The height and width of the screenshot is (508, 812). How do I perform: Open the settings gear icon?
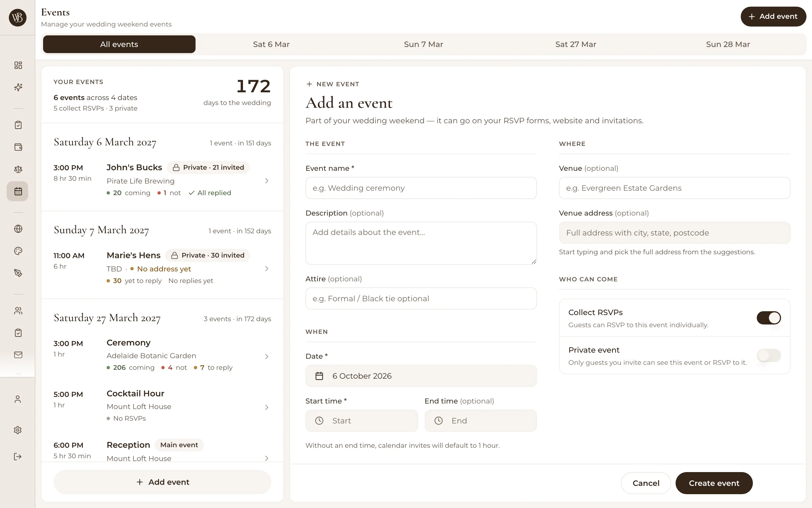coord(18,430)
